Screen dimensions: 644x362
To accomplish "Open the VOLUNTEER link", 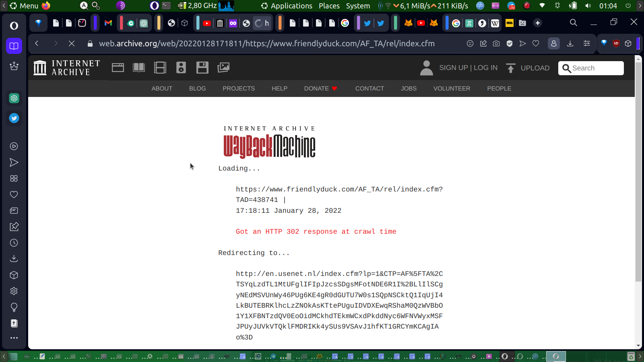I will [452, 88].
